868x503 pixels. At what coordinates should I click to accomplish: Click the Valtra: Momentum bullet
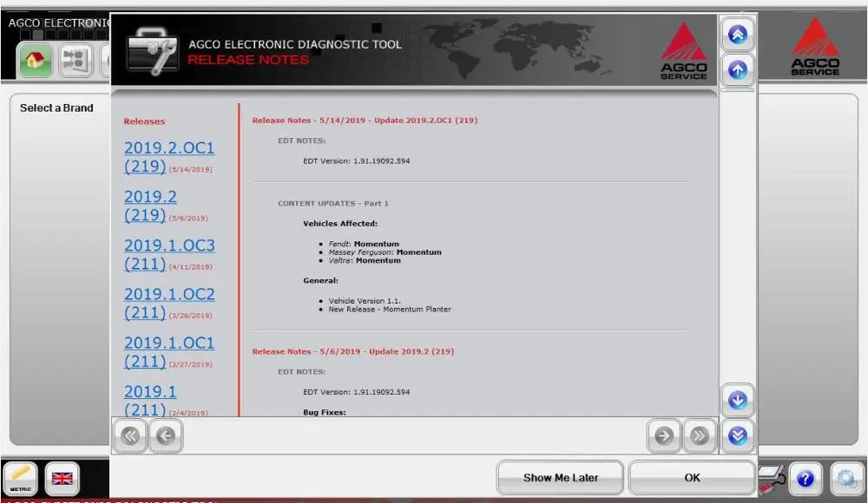pyautogui.click(x=365, y=260)
